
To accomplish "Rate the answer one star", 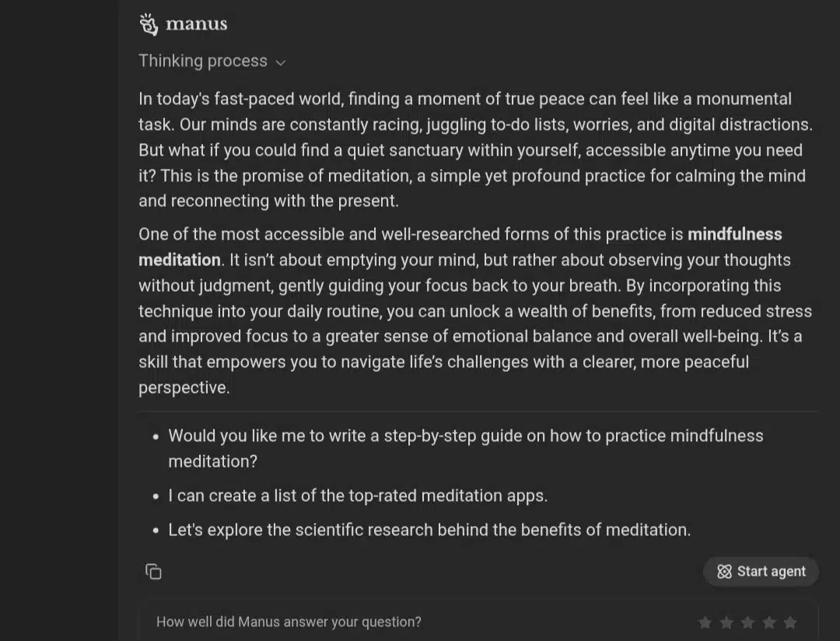I will tap(705, 622).
